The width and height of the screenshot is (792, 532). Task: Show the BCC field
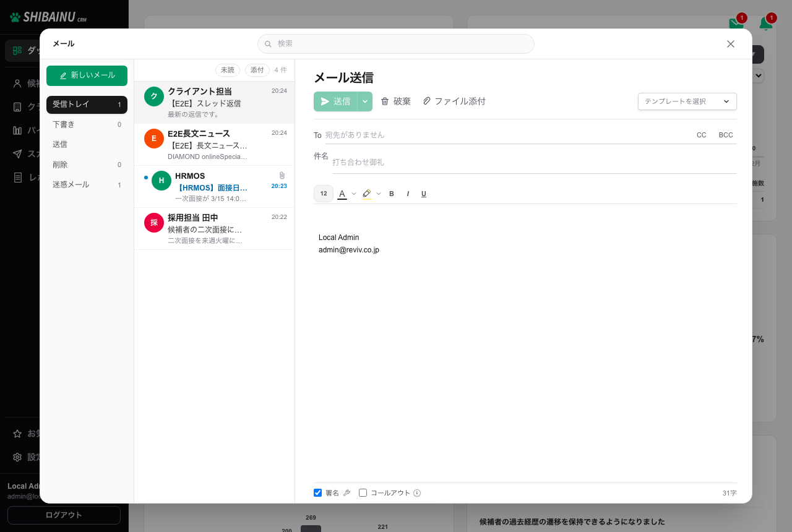pyautogui.click(x=726, y=135)
